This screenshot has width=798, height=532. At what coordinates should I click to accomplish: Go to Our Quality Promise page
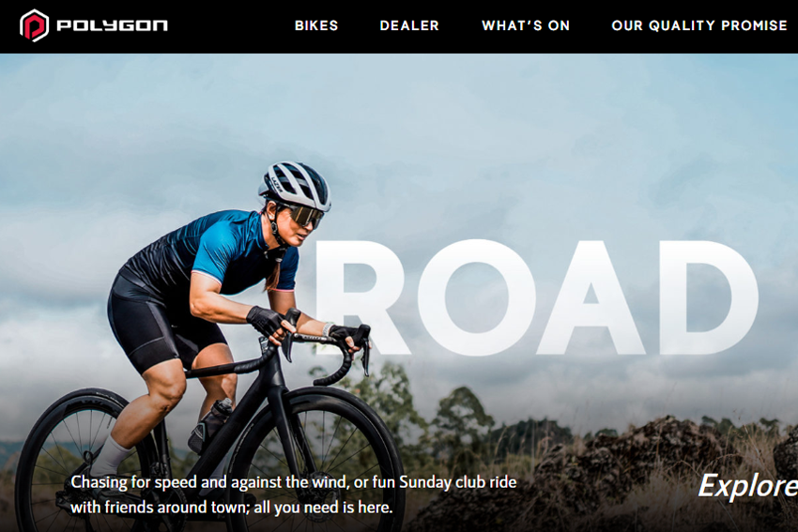click(x=699, y=25)
